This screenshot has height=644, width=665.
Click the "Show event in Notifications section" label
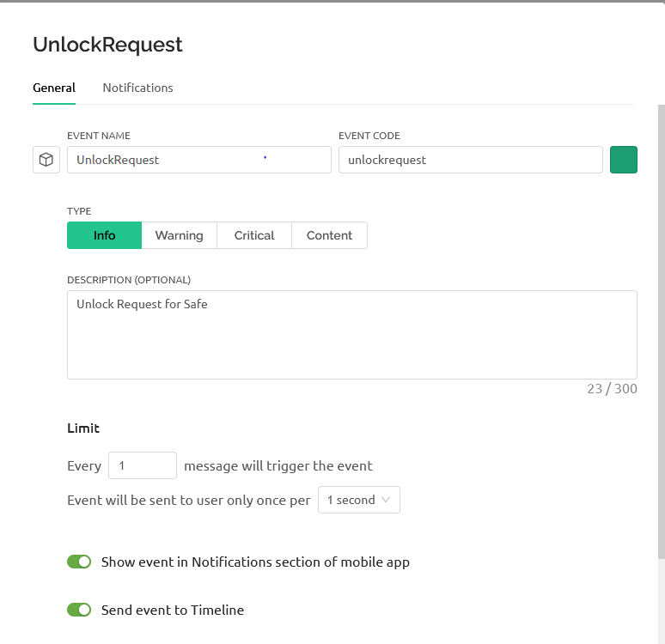click(255, 562)
